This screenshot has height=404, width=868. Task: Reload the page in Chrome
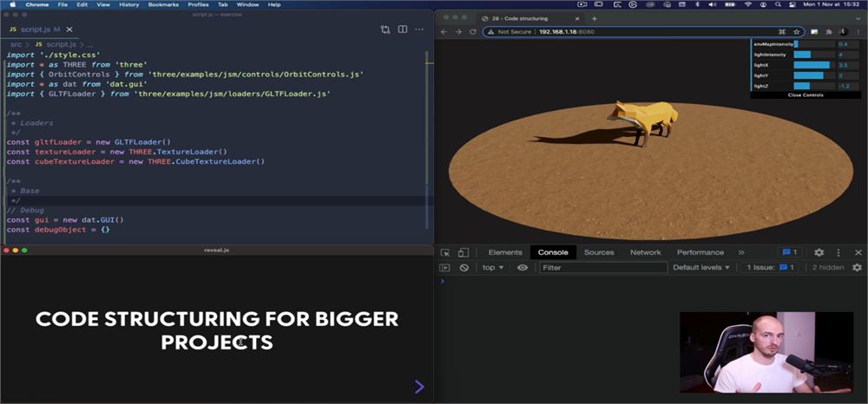pyautogui.click(x=473, y=32)
